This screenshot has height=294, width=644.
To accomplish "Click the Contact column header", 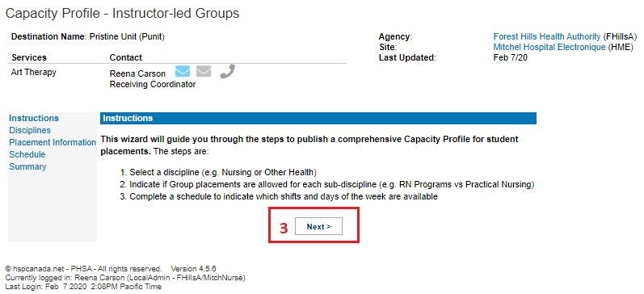I will (x=126, y=57).
